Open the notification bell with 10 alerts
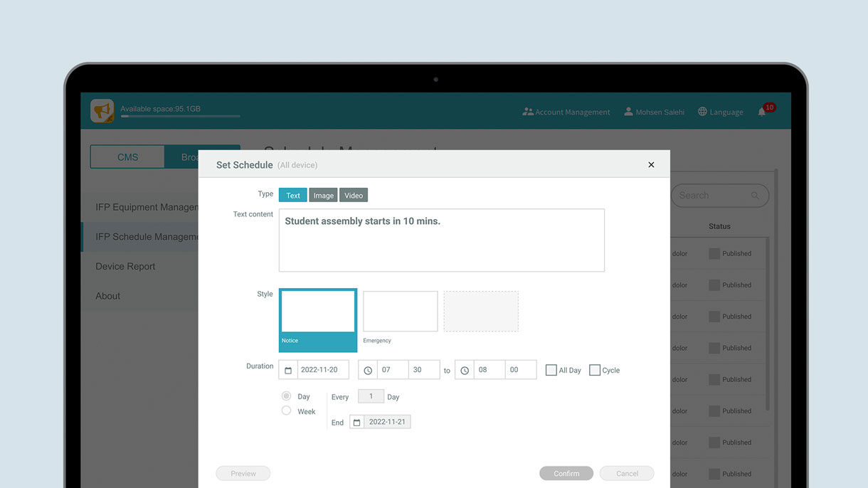The width and height of the screenshot is (868, 488). coord(762,112)
